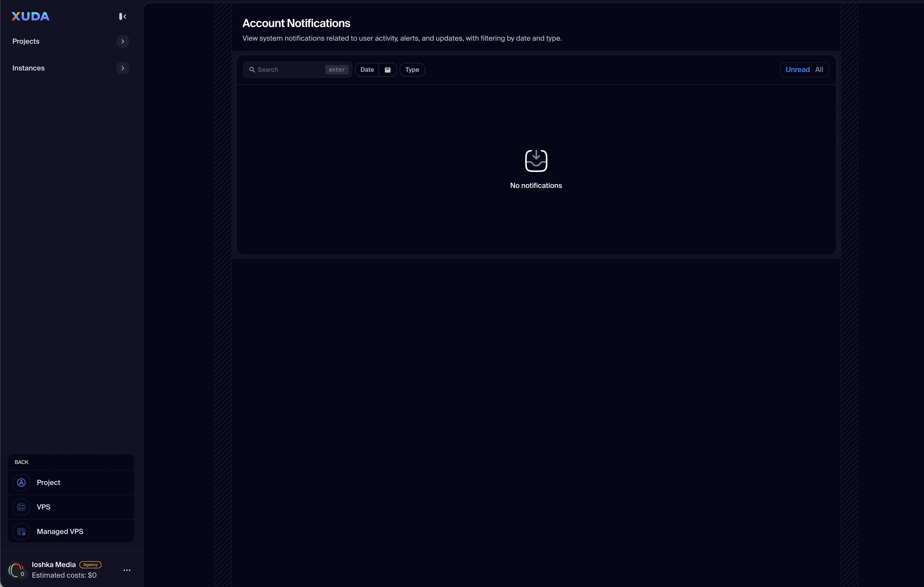Select the Managed VPS menu item
924x587 pixels.
point(60,531)
